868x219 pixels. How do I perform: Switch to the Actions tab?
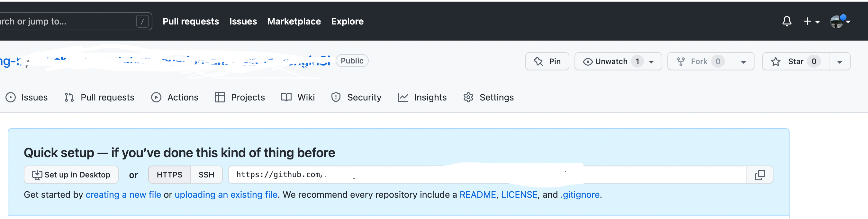click(x=175, y=97)
